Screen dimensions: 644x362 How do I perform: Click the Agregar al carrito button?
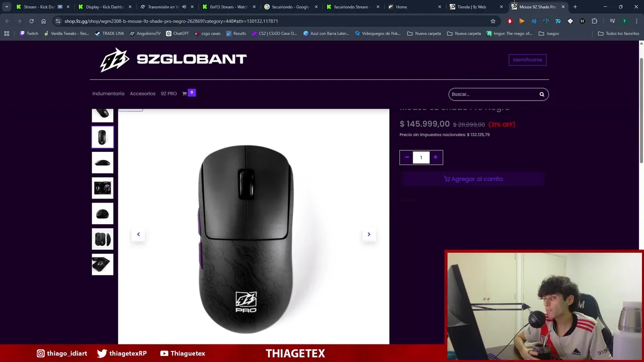click(x=473, y=179)
